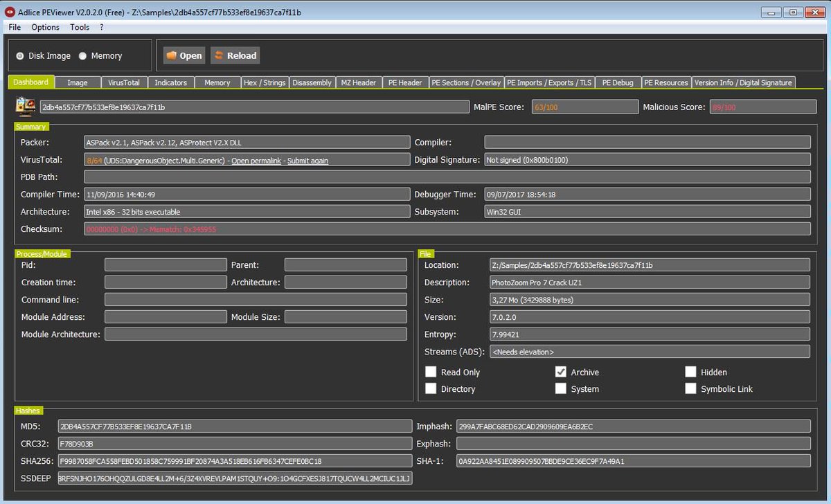Click the Open file button
Screen dimensions: 831x504
[184, 55]
